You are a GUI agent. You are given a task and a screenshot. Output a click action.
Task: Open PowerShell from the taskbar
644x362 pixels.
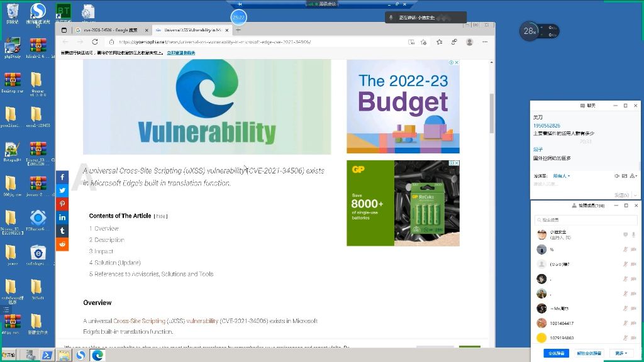(47, 355)
